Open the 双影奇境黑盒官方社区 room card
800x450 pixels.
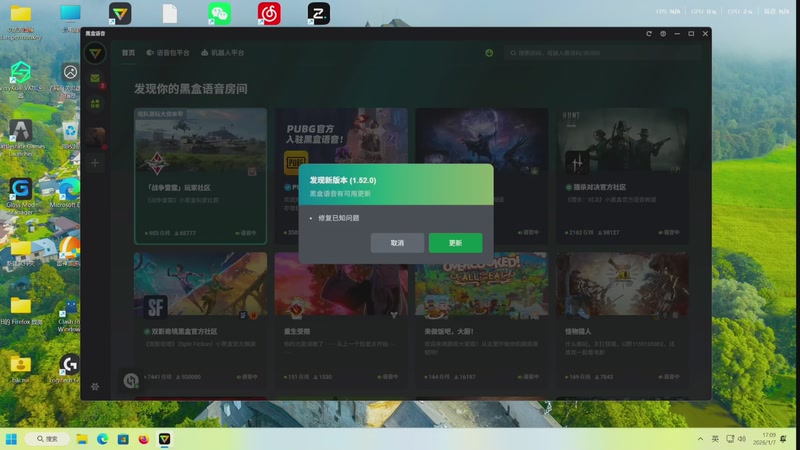coord(201,319)
